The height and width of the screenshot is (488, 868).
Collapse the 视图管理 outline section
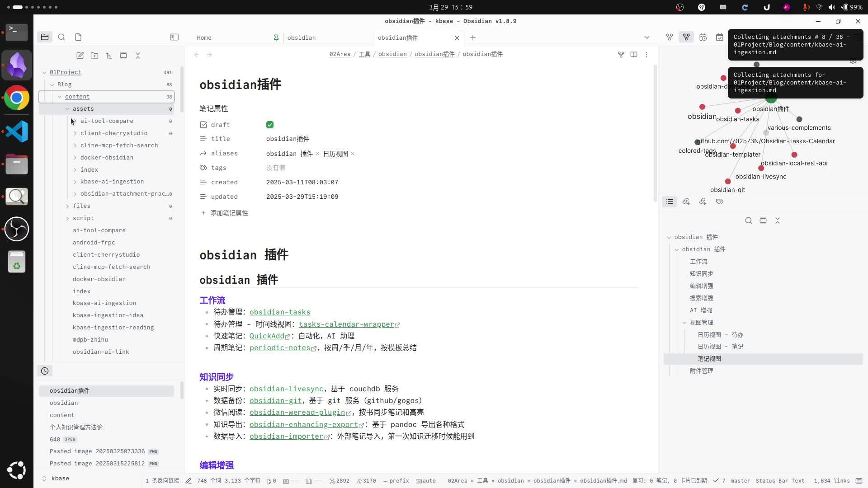coord(684,322)
